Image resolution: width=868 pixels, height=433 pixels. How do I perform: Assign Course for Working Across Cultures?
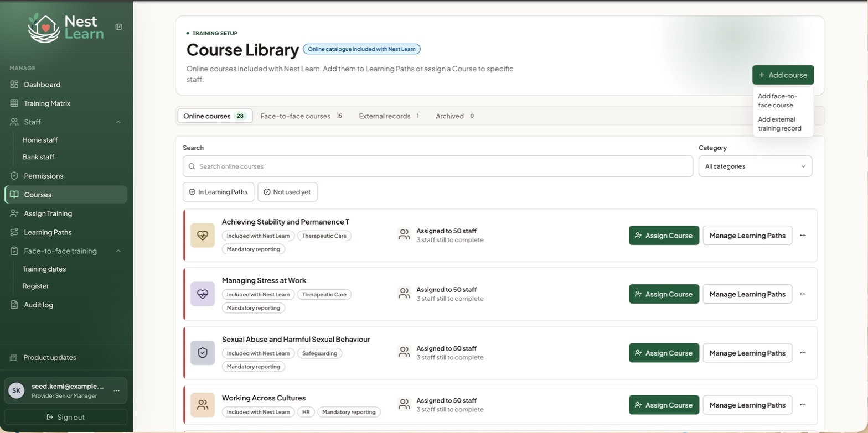(664, 405)
